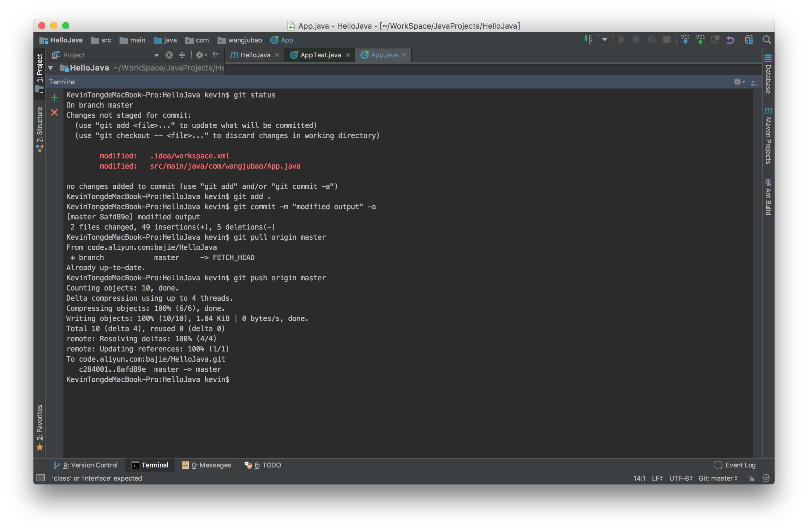Hide terminal panel download-arrow icon
808x532 pixels.
click(754, 82)
